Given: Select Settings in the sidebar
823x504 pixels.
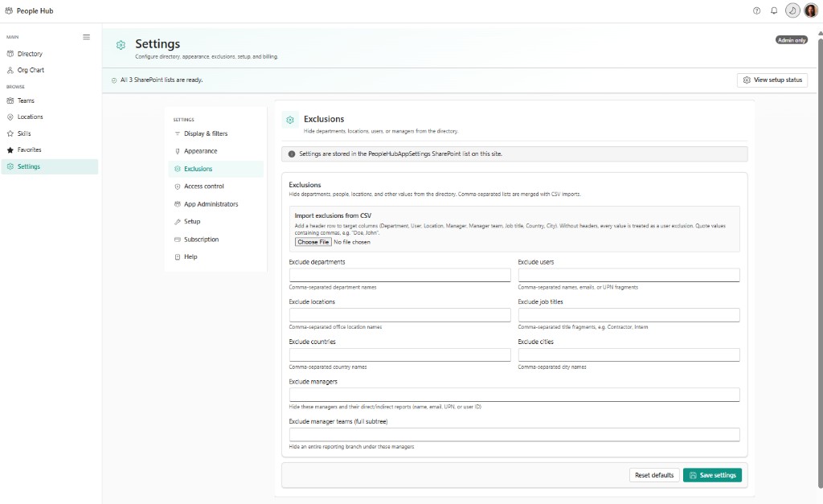Looking at the screenshot, I should tap(50, 166).
